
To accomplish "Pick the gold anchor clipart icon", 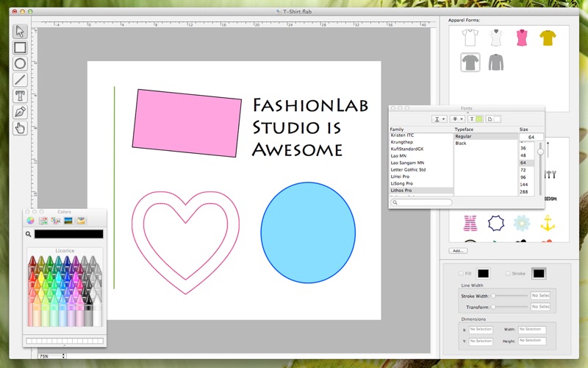I will pyautogui.click(x=547, y=222).
